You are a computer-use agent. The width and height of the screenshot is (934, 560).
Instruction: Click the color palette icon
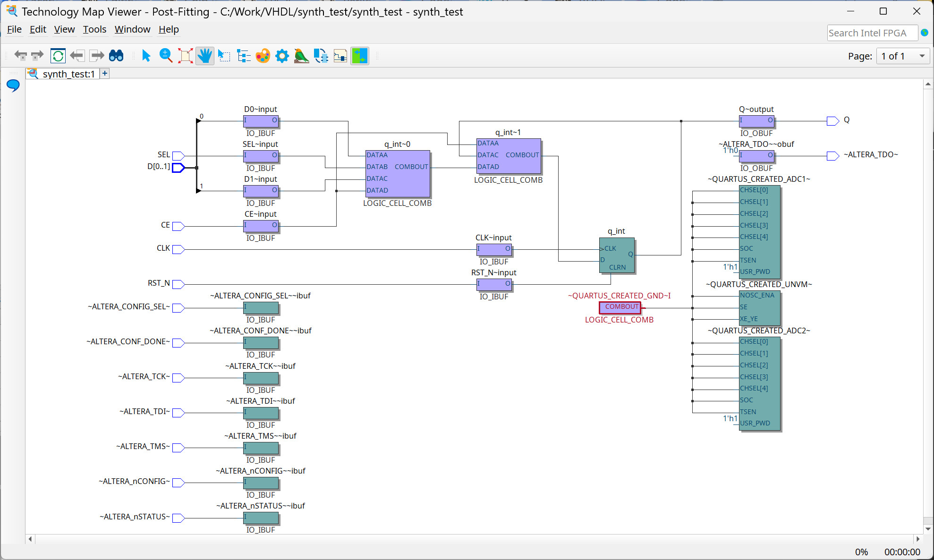(x=263, y=56)
